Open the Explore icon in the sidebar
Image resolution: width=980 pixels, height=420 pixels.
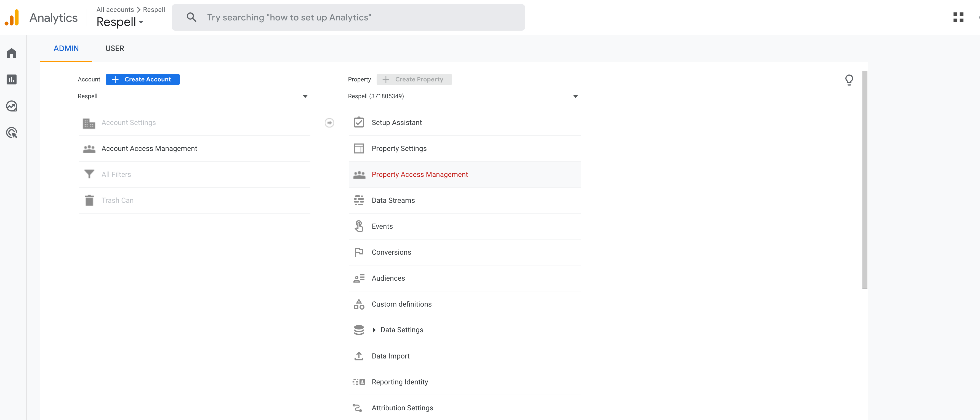tap(11, 106)
